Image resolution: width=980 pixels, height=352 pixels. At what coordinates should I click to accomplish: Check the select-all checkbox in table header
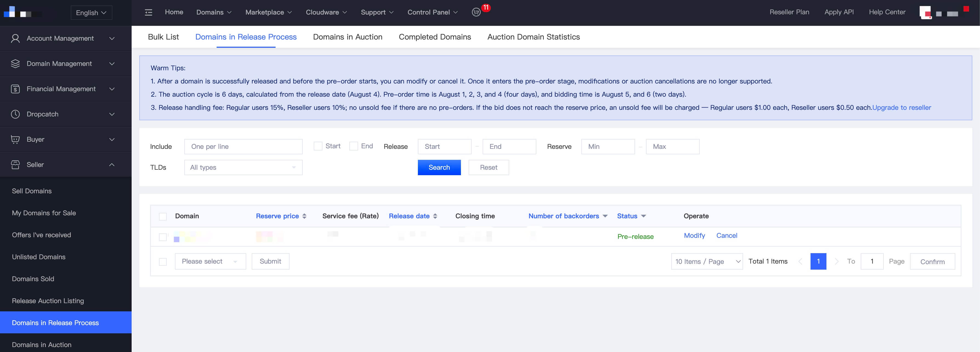point(163,216)
